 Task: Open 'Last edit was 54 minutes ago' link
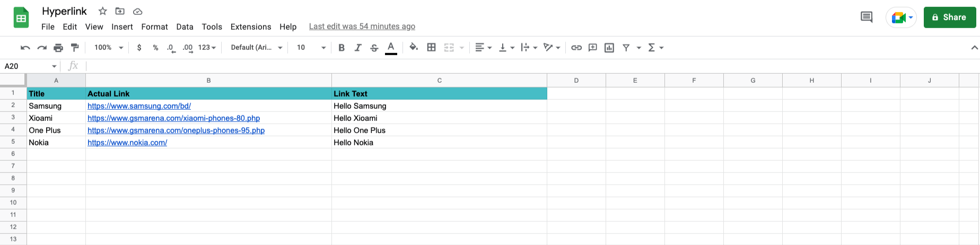(362, 27)
